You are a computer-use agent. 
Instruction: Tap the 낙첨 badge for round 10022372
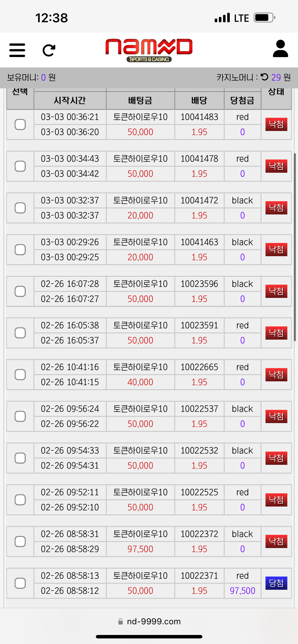click(x=276, y=541)
